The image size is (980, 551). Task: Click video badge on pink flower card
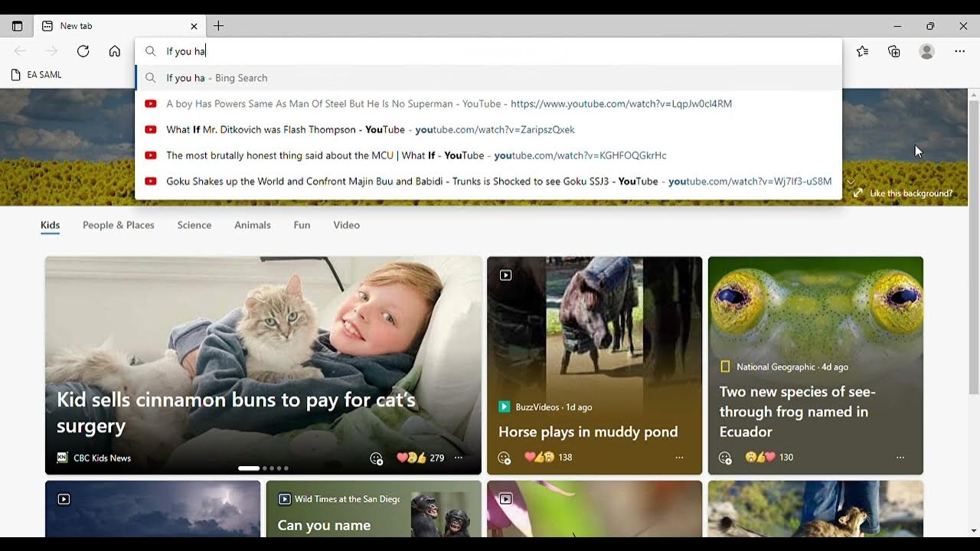pos(505,499)
